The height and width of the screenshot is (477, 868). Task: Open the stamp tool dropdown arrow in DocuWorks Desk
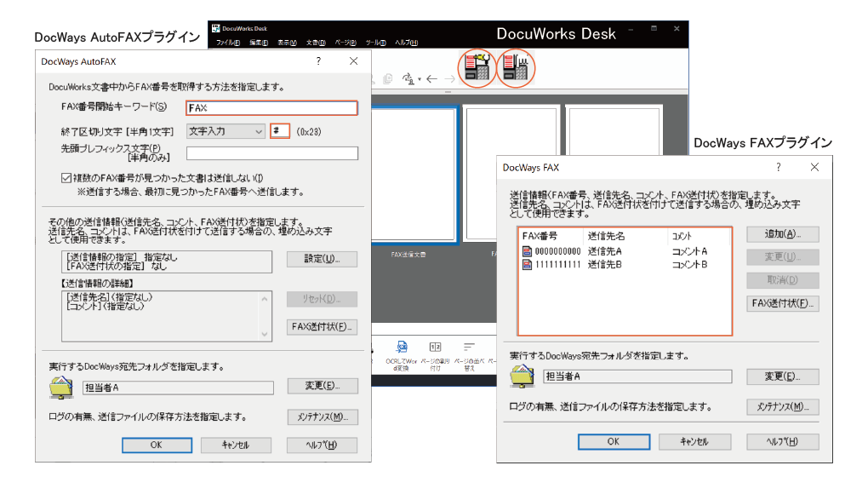[x=420, y=79]
